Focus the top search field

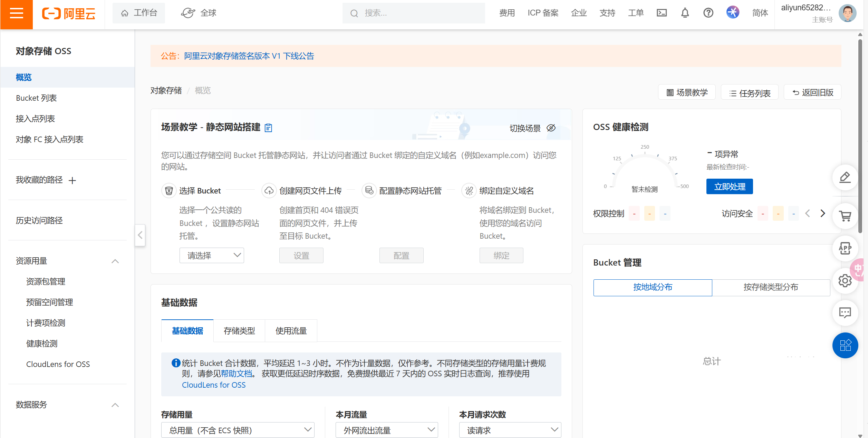(x=414, y=13)
